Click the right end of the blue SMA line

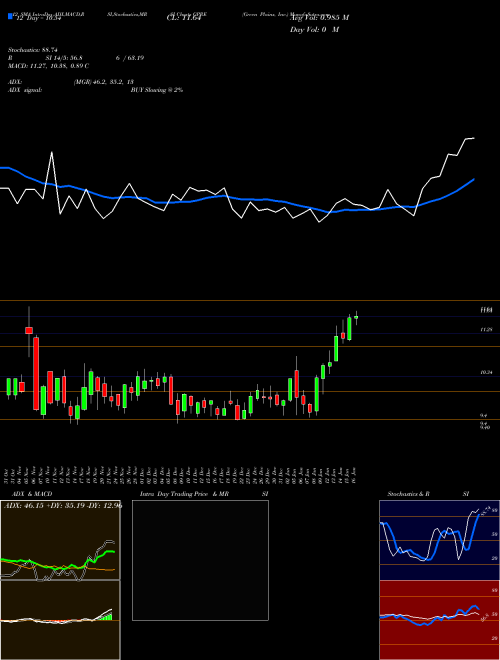click(474, 179)
